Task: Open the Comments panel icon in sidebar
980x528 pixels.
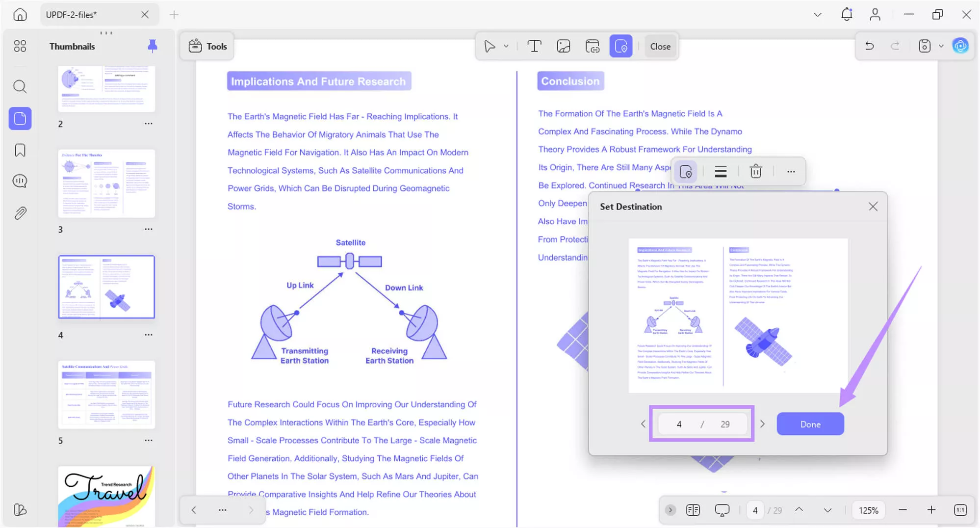Action: [x=20, y=181]
